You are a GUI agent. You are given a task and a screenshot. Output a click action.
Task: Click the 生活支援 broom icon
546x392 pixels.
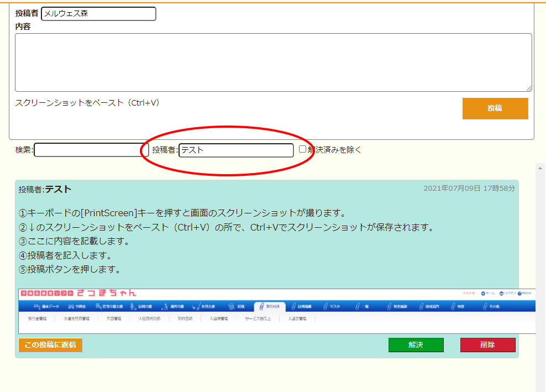coord(196,306)
